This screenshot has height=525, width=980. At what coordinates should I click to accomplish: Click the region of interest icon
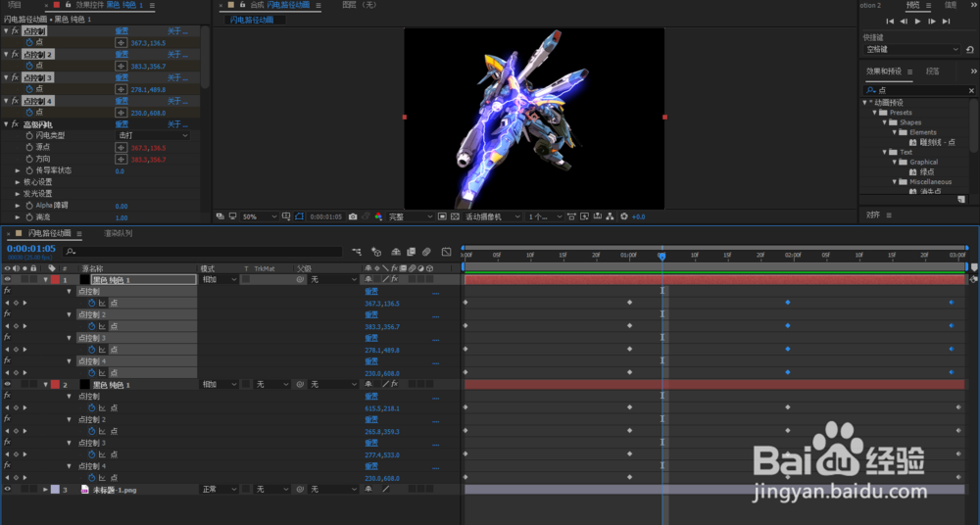point(442,216)
